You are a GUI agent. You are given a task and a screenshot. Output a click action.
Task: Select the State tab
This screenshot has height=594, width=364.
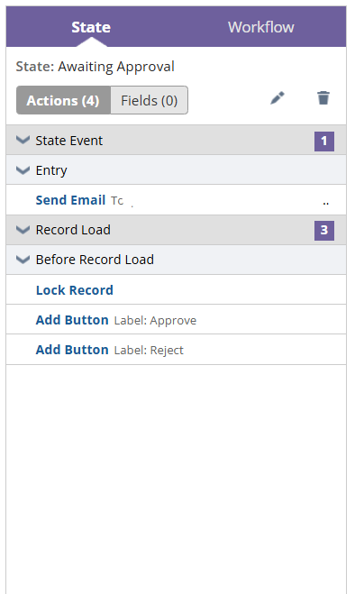(x=91, y=27)
